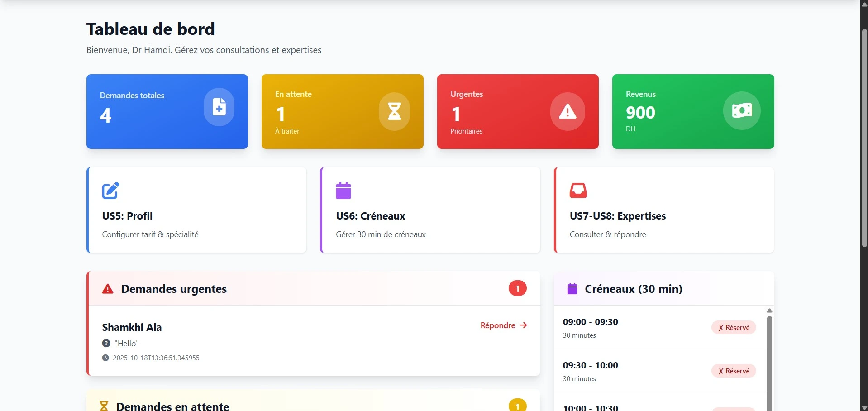Click the Demandes en attente section title
The height and width of the screenshot is (411, 868).
[172, 406]
